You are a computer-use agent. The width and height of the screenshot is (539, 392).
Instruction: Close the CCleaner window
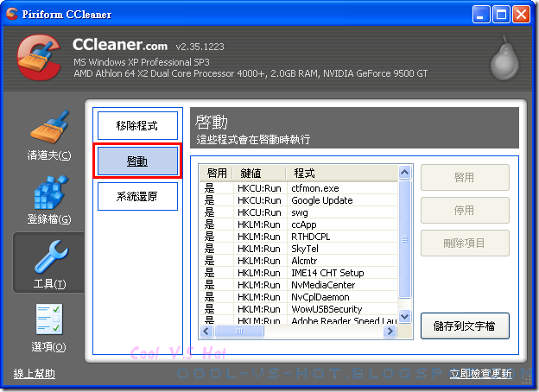[522, 14]
